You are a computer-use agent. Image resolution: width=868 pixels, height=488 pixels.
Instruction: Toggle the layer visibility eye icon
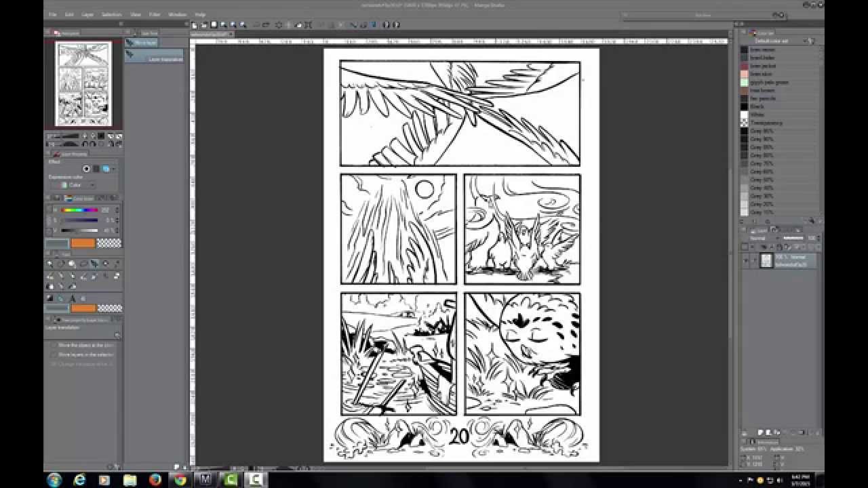point(745,261)
